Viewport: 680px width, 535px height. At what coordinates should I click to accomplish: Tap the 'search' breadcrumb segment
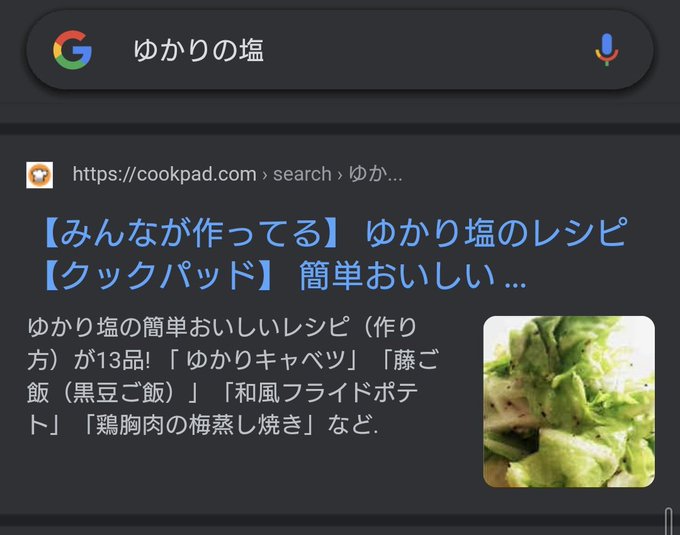(x=302, y=174)
